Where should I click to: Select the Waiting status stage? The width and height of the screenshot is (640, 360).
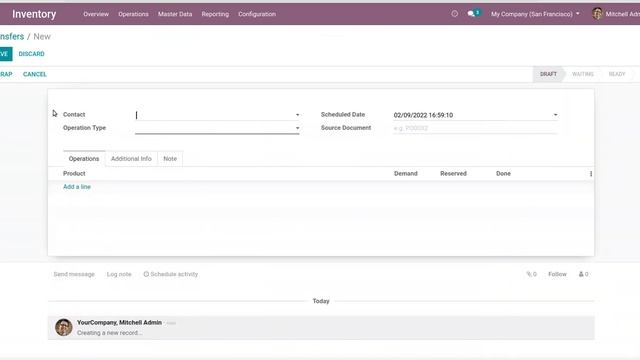tap(582, 74)
